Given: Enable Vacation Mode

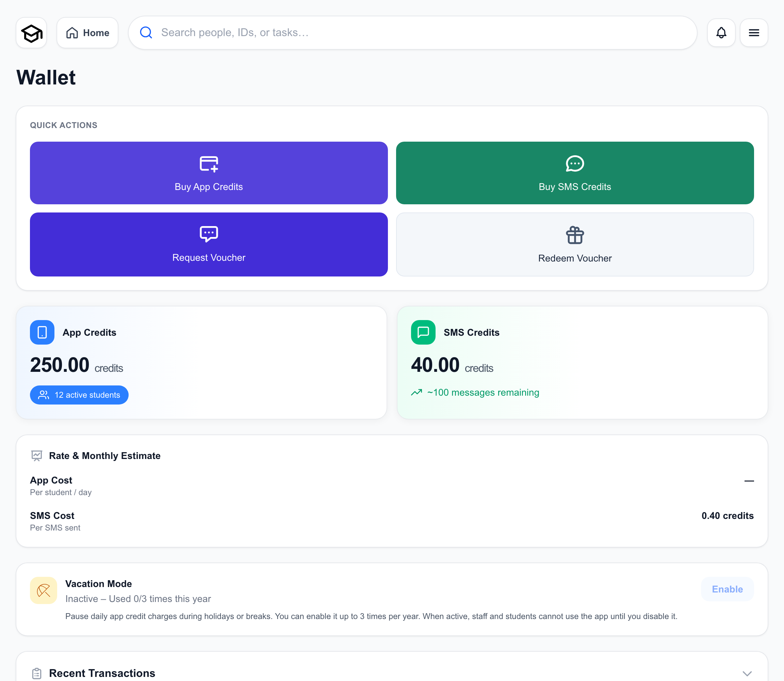Looking at the screenshot, I should coord(728,589).
